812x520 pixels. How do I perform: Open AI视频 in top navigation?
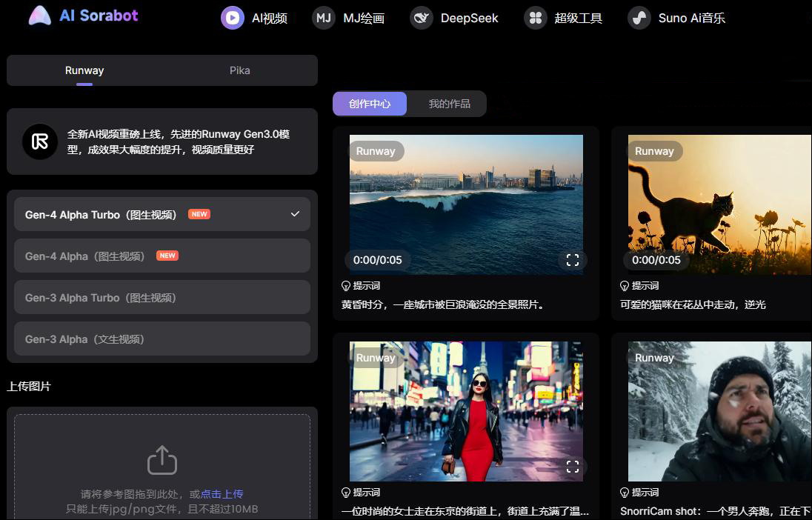point(254,18)
